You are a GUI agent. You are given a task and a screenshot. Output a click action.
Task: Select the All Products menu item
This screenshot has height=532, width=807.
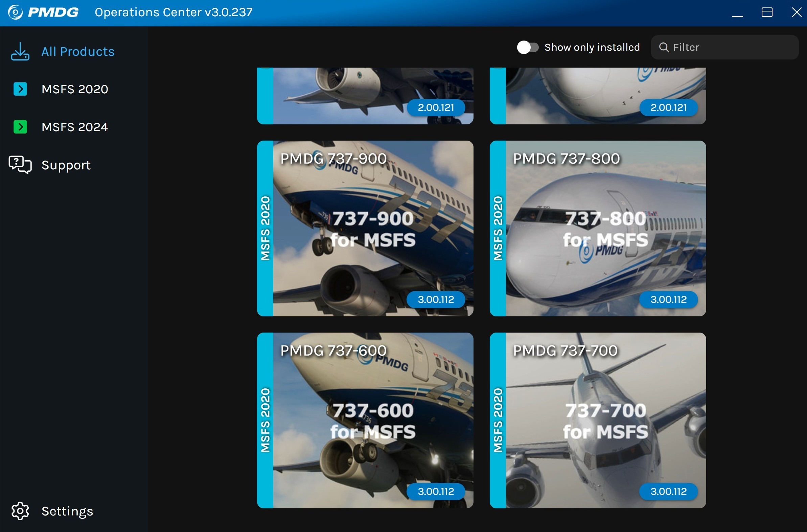[78, 52]
